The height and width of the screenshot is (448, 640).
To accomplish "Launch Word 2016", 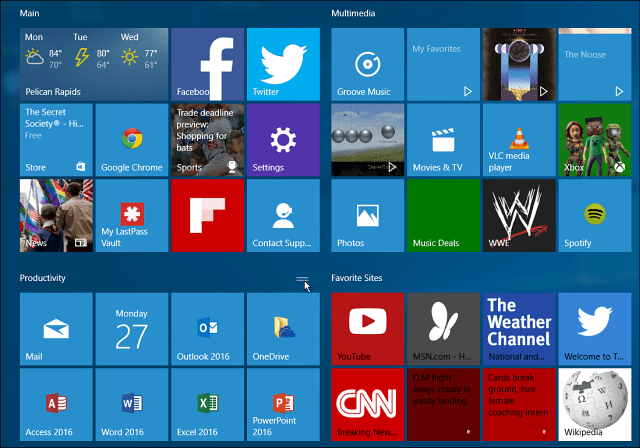I will [132, 404].
